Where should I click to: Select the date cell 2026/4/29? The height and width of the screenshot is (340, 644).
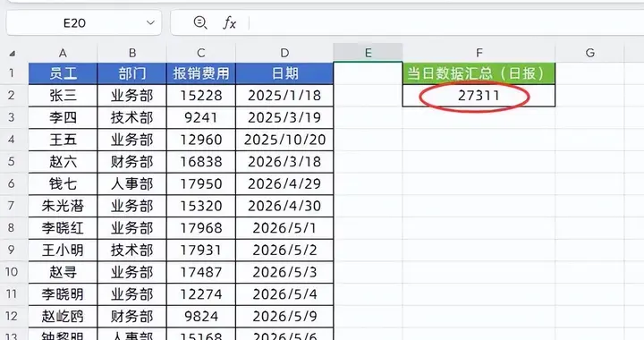(284, 184)
